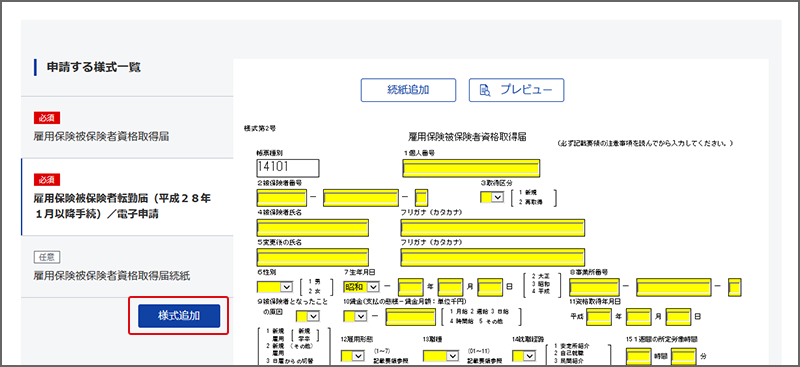Open the 被保険者となったことの原因 dropdown
The height and width of the screenshot is (367, 800).
point(308,316)
